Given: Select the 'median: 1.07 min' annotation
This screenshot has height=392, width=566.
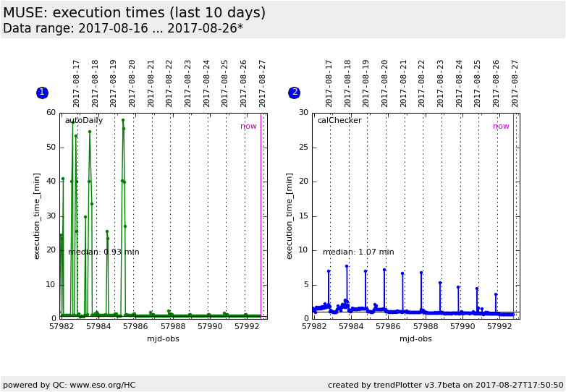Looking at the screenshot, I should [358, 252].
